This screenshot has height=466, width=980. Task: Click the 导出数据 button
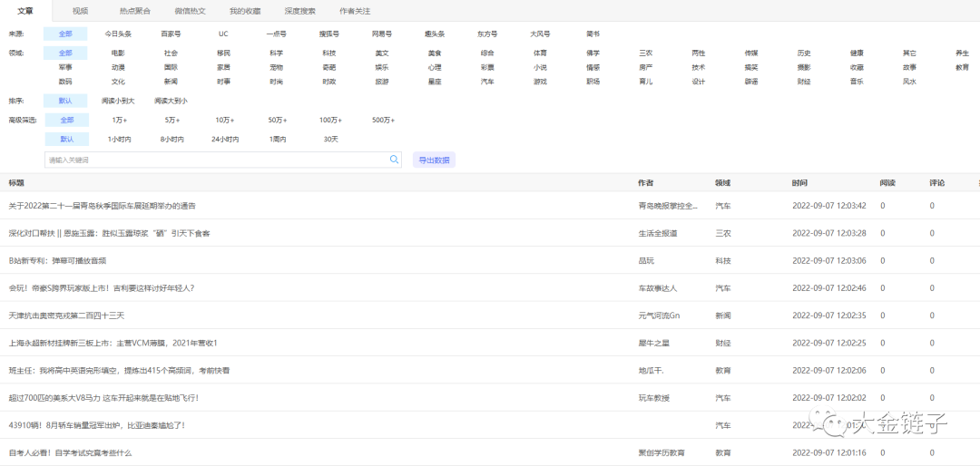[433, 160]
